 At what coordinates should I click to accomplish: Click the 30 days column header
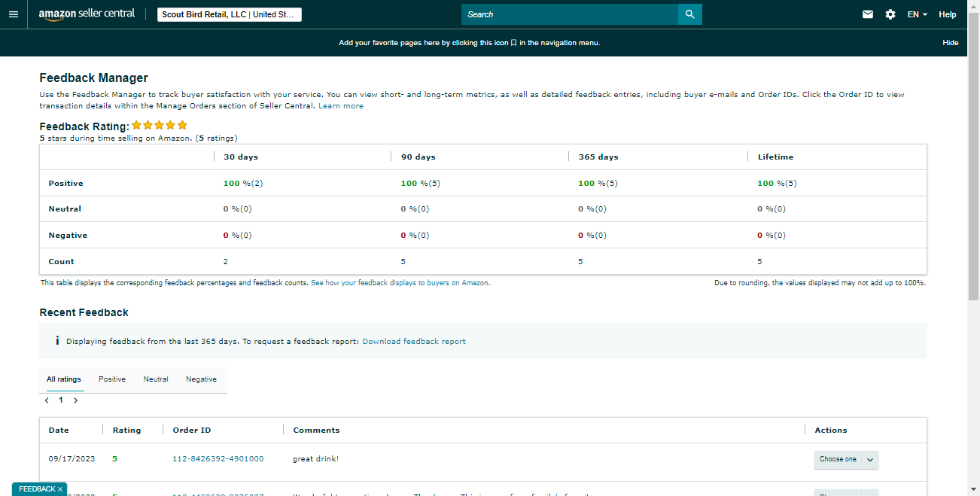pos(241,157)
